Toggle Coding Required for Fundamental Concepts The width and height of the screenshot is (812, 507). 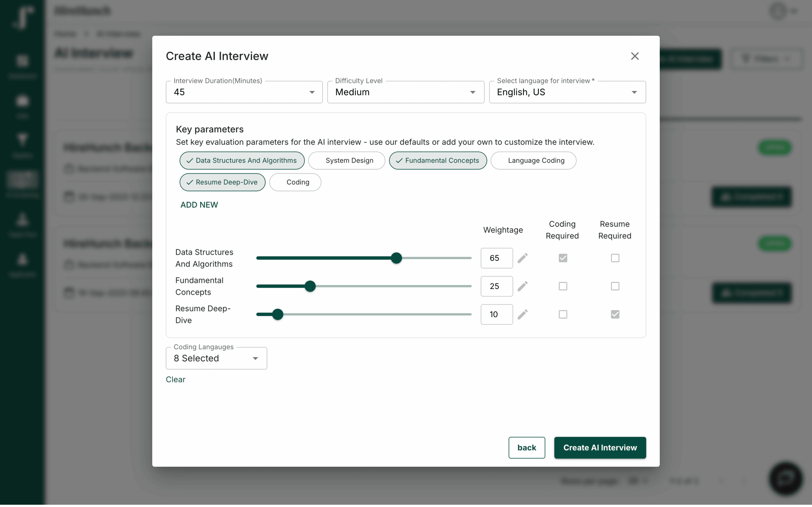coord(563,286)
